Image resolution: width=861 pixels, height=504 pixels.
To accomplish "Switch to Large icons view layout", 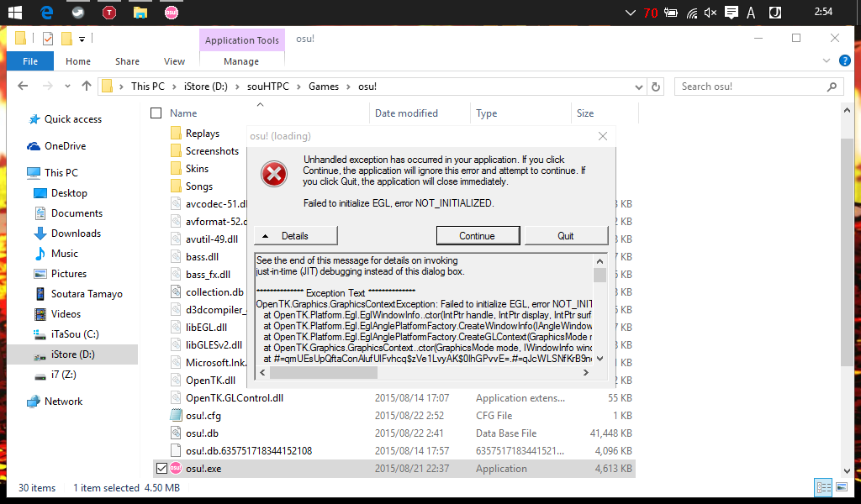I will click(x=842, y=487).
